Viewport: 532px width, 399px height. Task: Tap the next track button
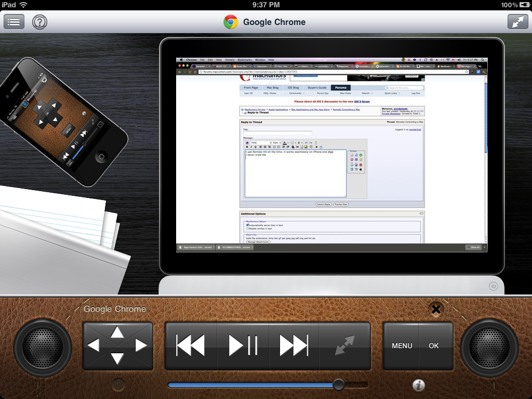[x=294, y=345]
